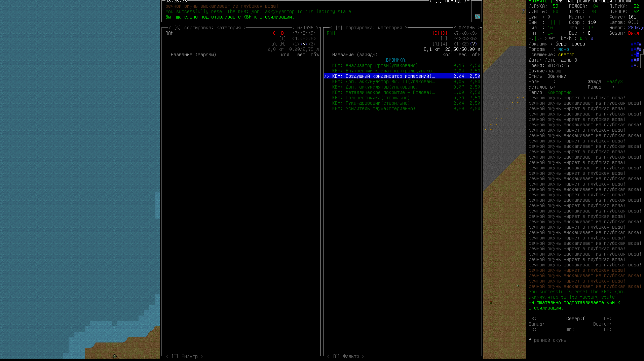Choose tile <6> in empty left pane

coord(312,38)
